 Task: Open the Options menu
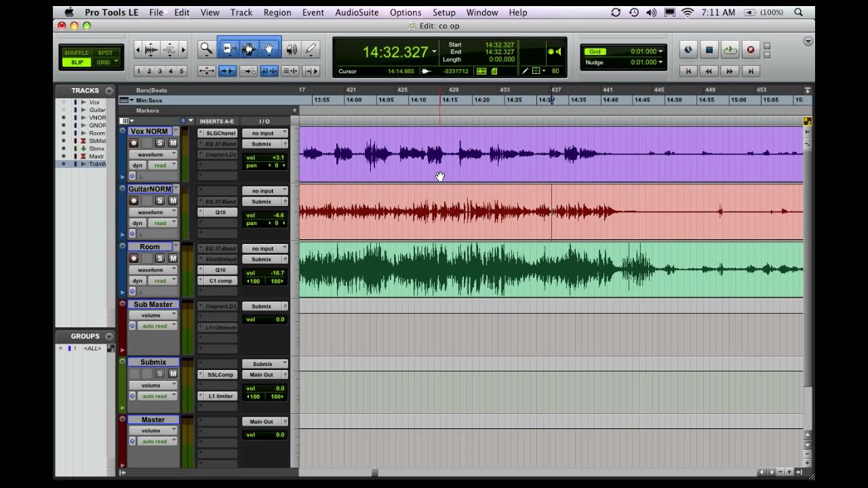[406, 12]
